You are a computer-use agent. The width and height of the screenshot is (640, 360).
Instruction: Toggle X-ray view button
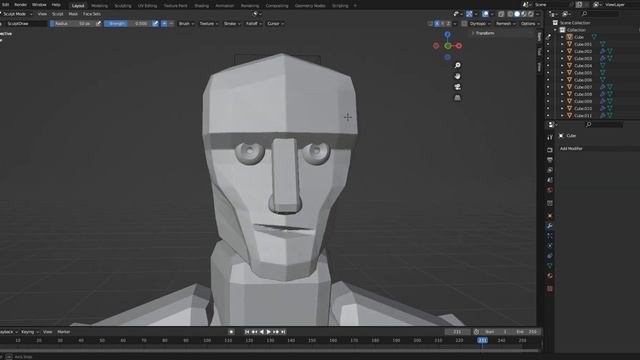tap(501, 14)
